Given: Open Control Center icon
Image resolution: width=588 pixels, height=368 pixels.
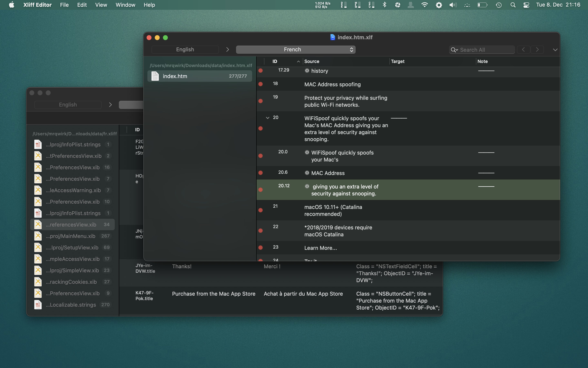Looking at the screenshot, I should [x=526, y=5].
